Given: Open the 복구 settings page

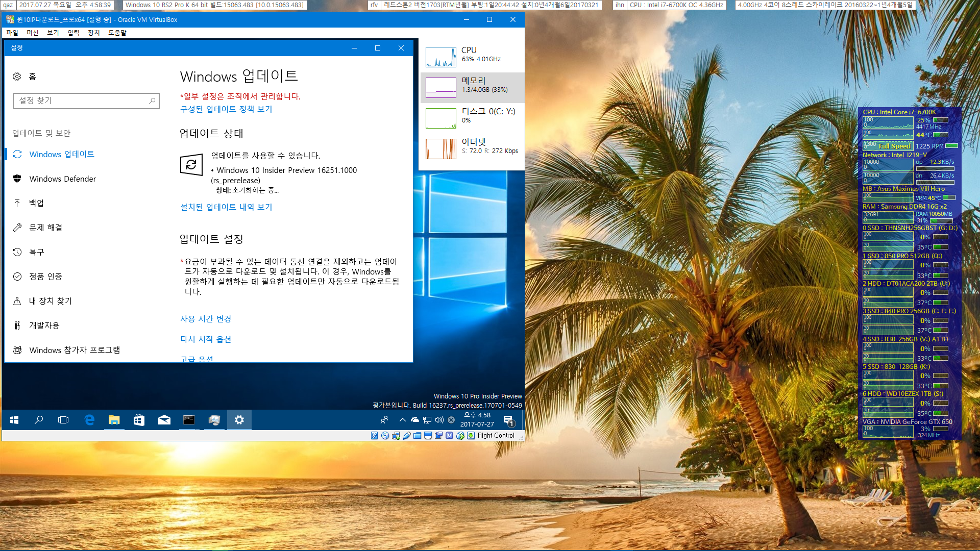Looking at the screenshot, I should click(x=36, y=252).
